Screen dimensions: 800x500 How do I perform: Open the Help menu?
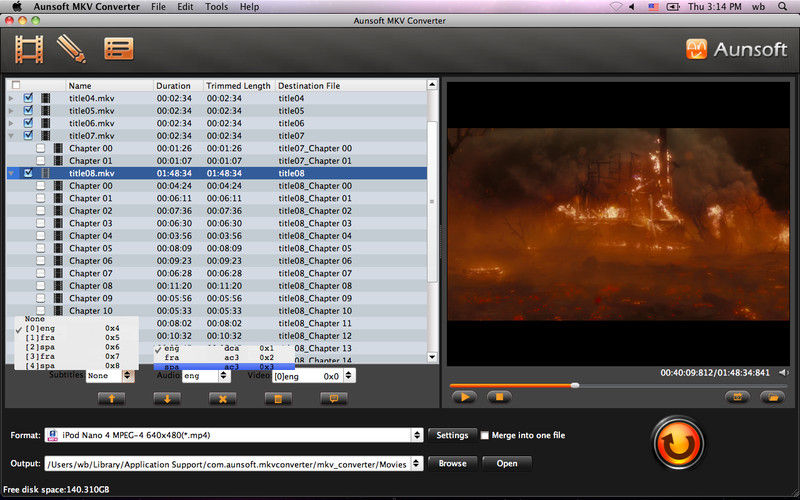coord(249,7)
